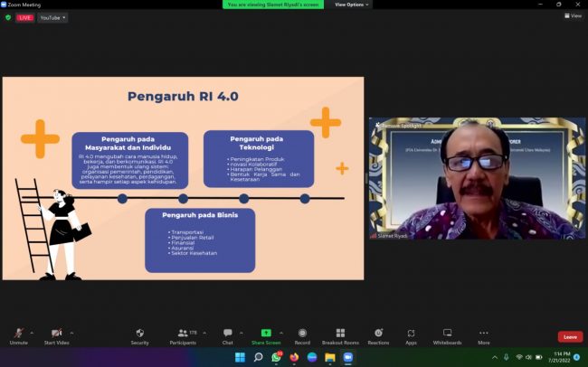
Task: Open the Apps panel
Action: coord(411,336)
